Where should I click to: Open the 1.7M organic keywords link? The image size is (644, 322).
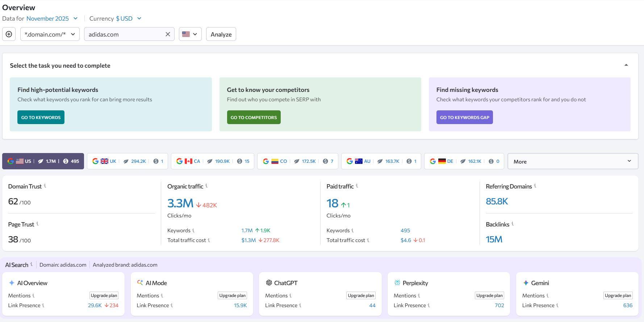[x=247, y=230]
